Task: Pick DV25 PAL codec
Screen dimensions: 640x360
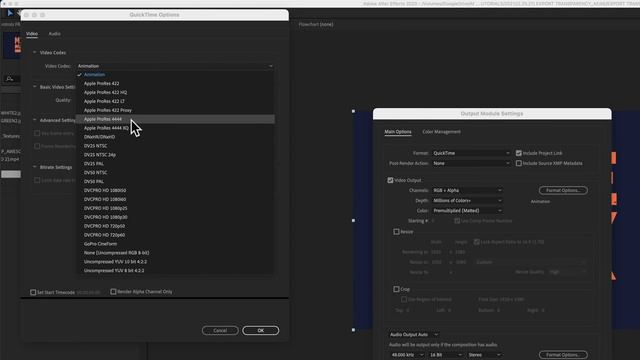Action: [175, 164]
